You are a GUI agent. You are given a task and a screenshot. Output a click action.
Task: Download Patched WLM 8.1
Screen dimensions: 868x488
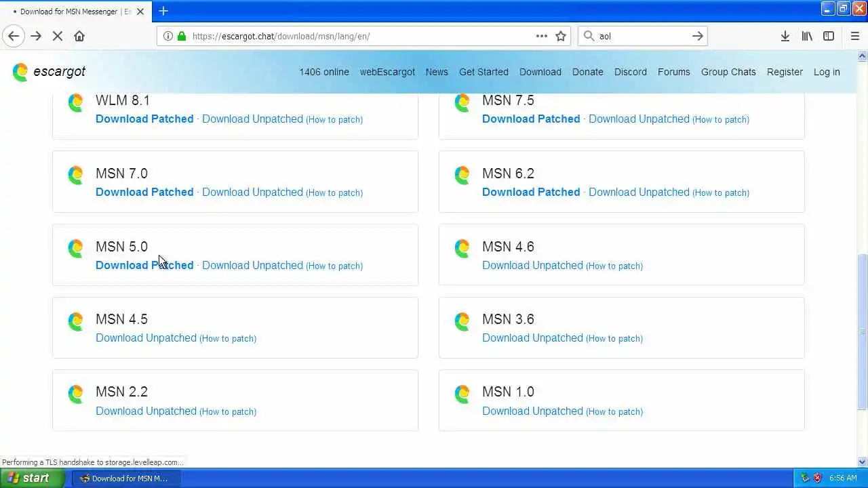click(x=144, y=119)
